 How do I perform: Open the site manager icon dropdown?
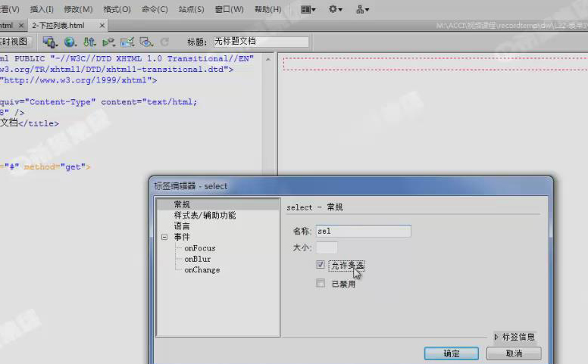click(363, 10)
